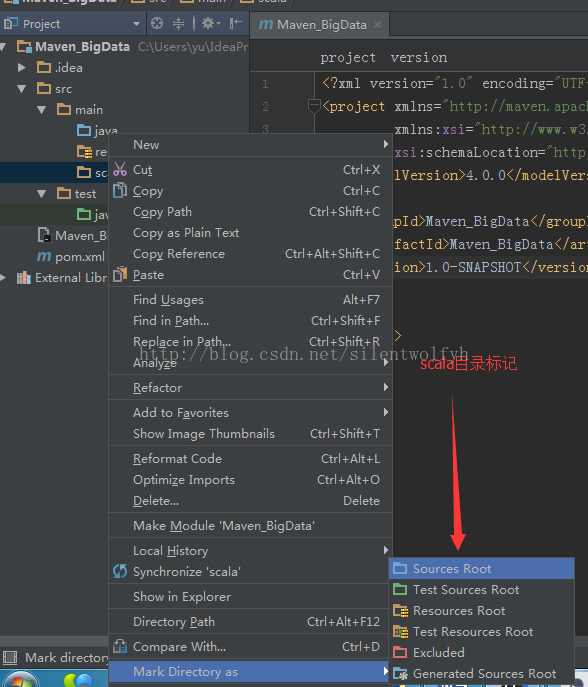This screenshot has width=588, height=687.
Task: Mark directory as Test Sources Root
Action: point(482,590)
